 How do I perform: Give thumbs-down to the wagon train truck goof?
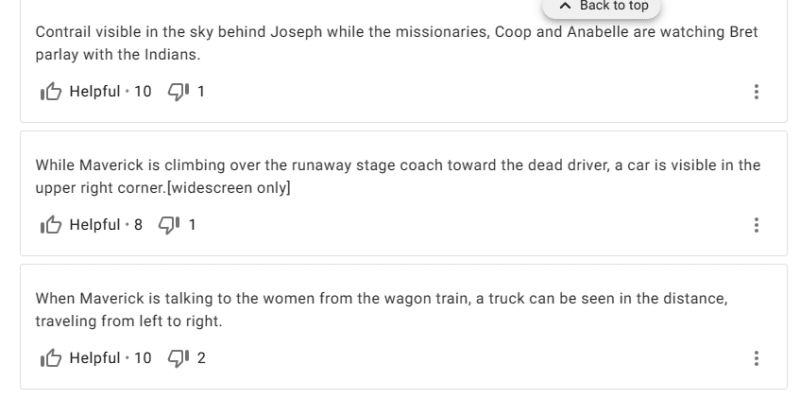(x=179, y=358)
